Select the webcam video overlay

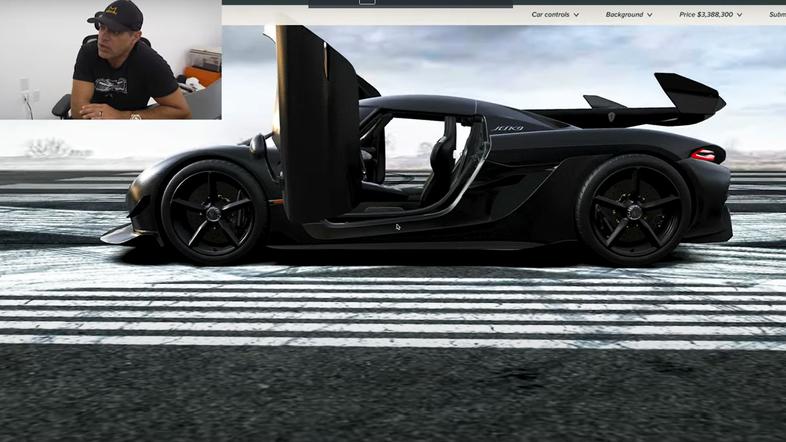pyautogui.click(x=110, y=60)
